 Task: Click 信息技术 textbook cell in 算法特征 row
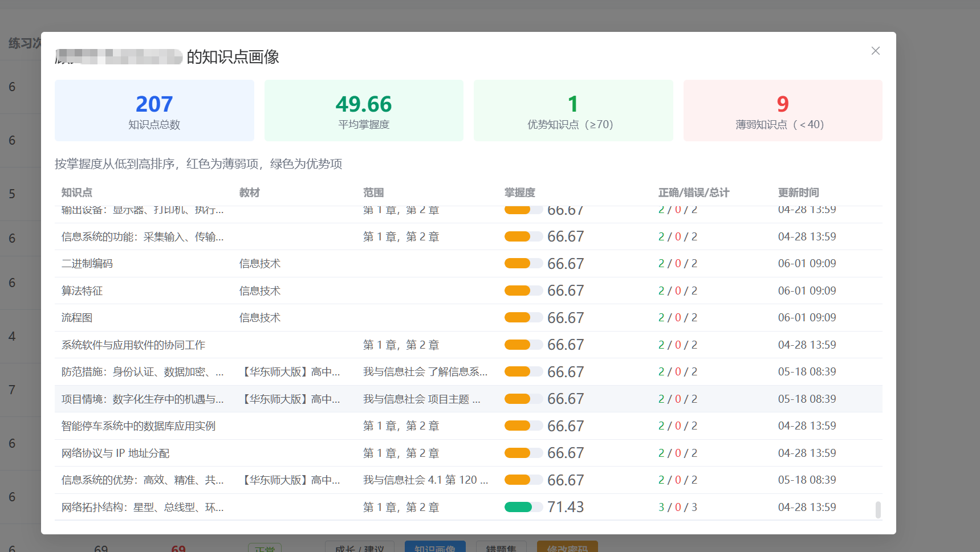coord(260,291)
